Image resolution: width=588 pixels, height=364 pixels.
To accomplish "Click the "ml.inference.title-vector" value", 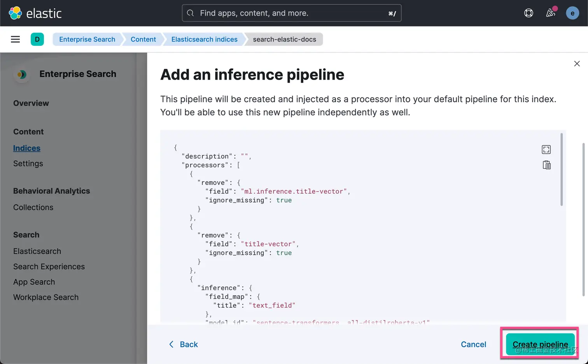I will click(294, 192).
